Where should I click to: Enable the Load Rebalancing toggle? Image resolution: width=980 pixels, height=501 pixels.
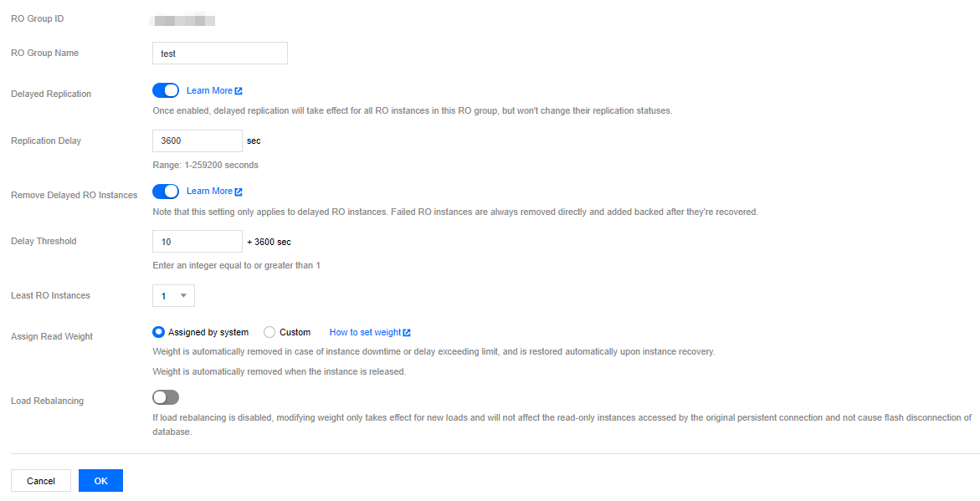coord(166,397)
